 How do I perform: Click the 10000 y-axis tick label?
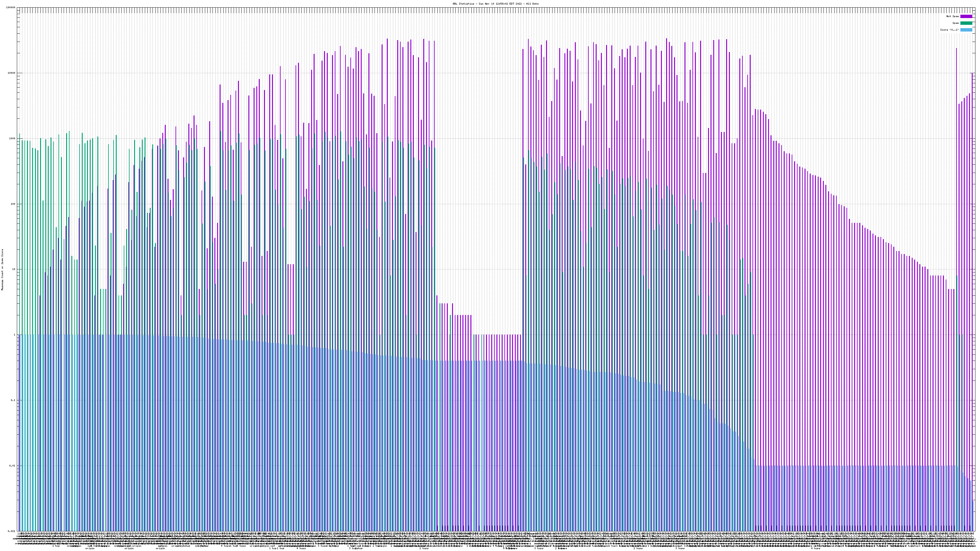pyautogui.click(x=12, y=73)
